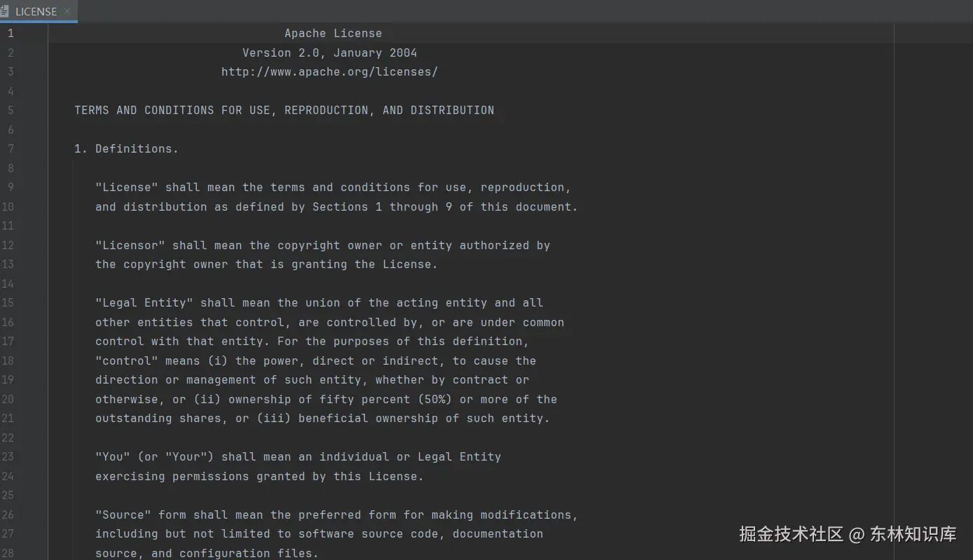973x560 pixels.
Task: Click line number 7 in the gutter
Action: click(11, 148)
